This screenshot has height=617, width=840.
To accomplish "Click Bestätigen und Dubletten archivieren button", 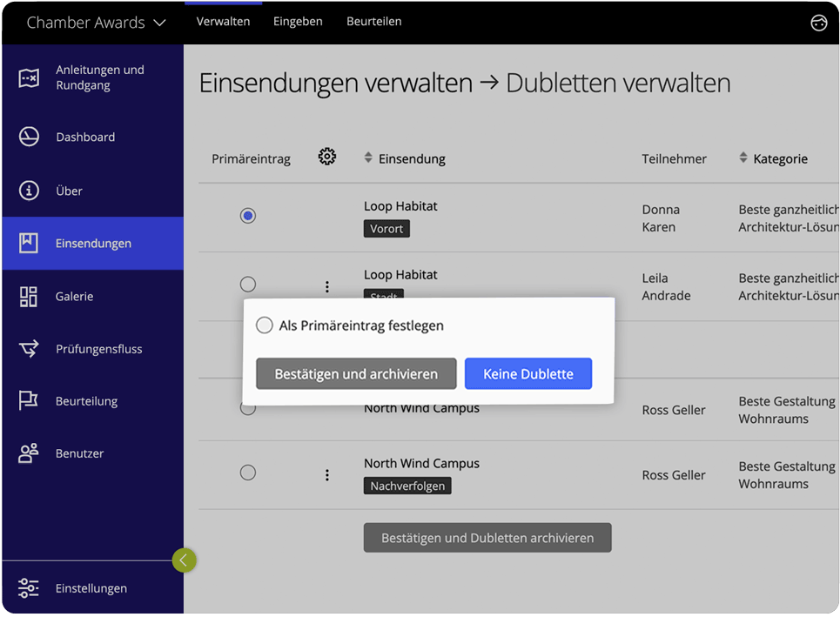I will (x=487, y=538).
